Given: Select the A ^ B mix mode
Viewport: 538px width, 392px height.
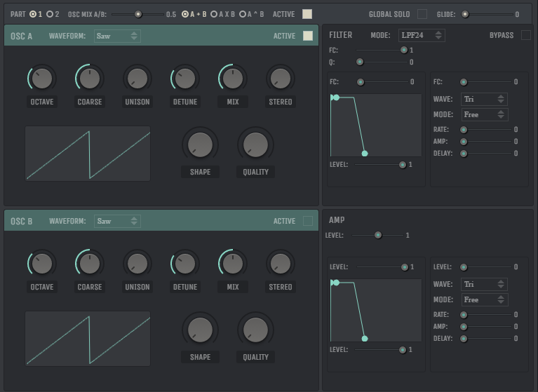Looking at the screenshot, I should [243, 14].
